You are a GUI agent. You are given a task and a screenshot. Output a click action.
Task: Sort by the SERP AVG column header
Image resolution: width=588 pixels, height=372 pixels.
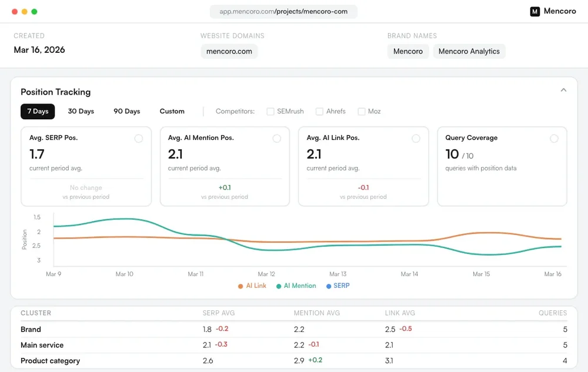[x=219, y=313]
